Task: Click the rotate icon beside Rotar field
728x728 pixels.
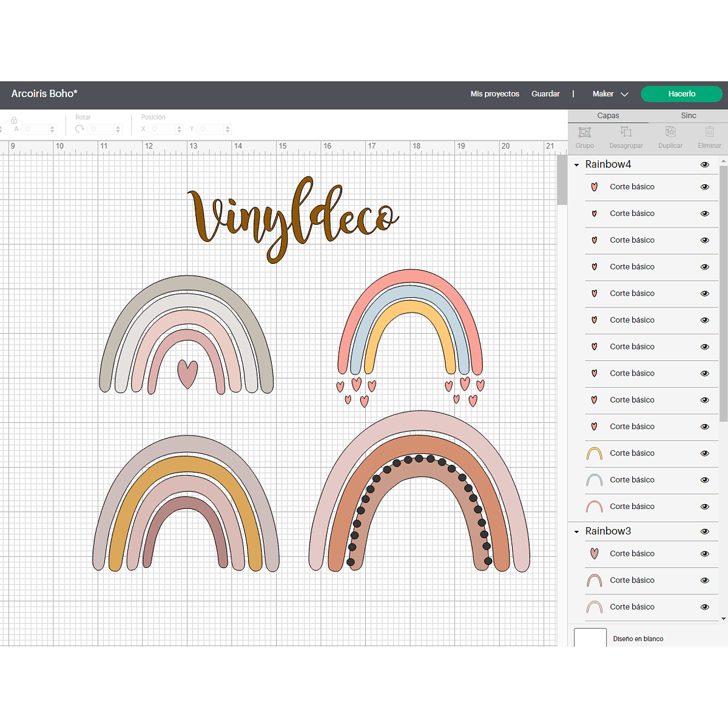Action: tap(79, 129)
